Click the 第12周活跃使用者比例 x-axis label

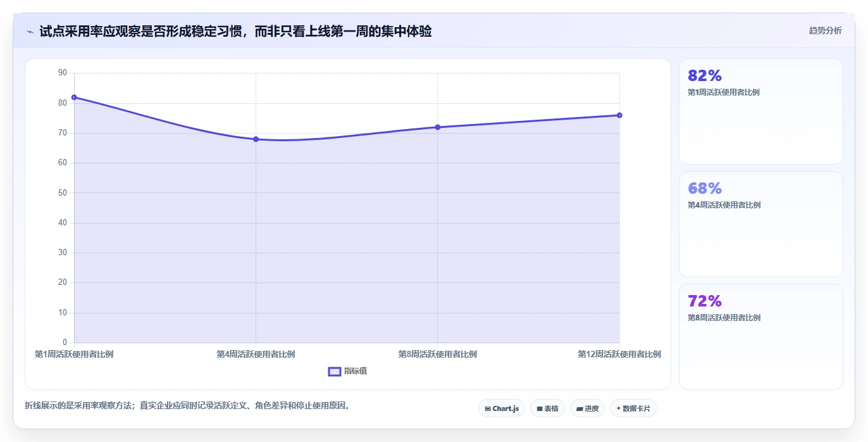[619, 354]
